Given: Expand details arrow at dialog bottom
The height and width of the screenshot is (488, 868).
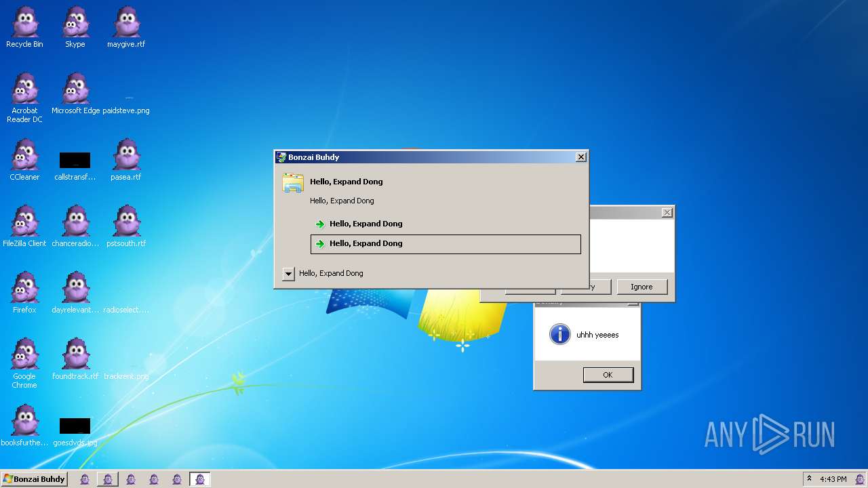Looking at the screenshot, I should (289, 274).
